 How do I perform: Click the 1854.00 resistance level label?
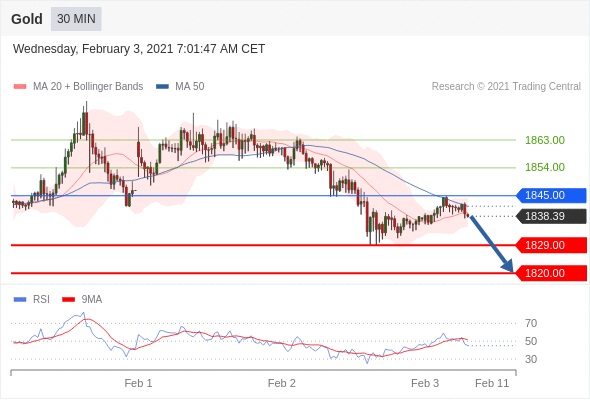tap(545, 167)
